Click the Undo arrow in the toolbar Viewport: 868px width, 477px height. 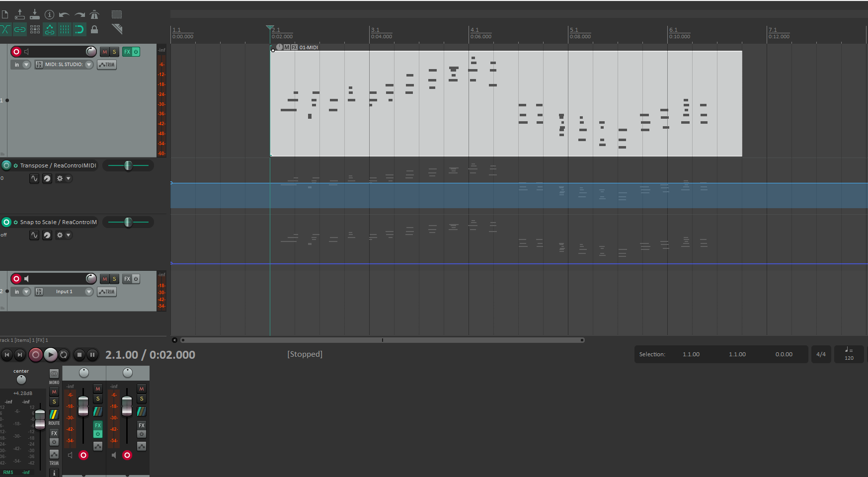[x=64, y=14]
